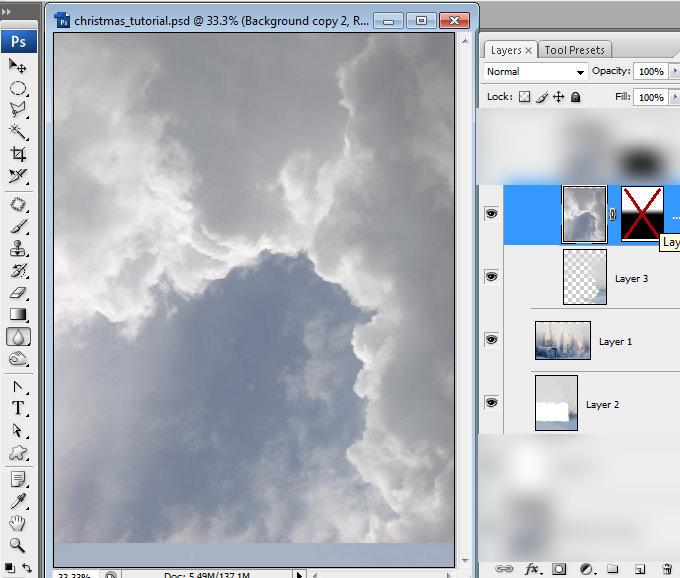Select the Move tool
This screenshot has height=578, width=680.
click(18, 66)
